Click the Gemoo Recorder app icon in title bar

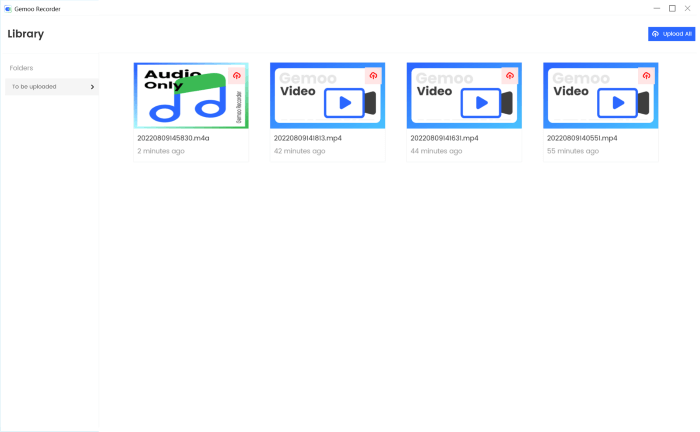[x=8, y=9]
